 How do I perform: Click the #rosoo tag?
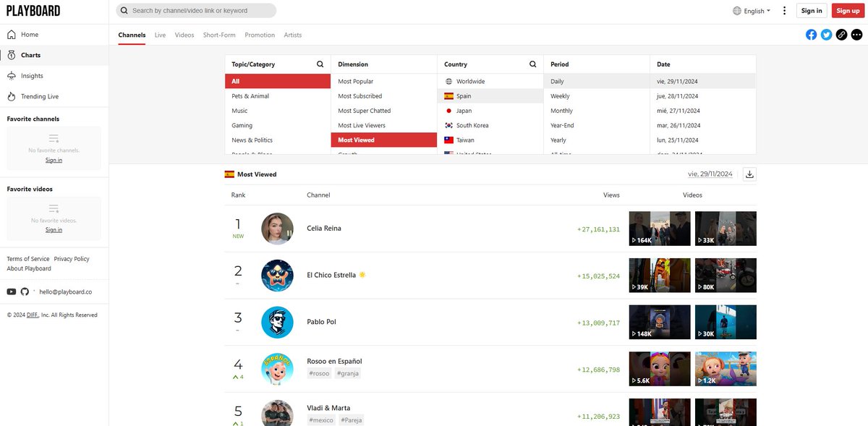point(319,373)
